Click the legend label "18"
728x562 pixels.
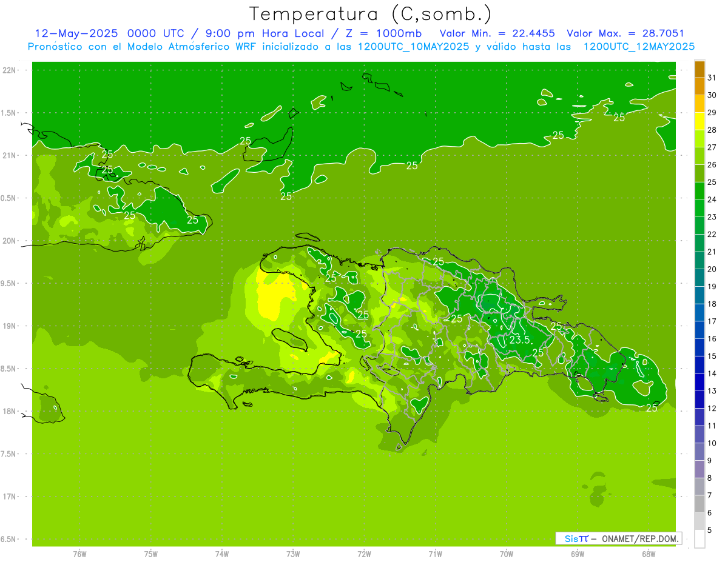[712, 304]
